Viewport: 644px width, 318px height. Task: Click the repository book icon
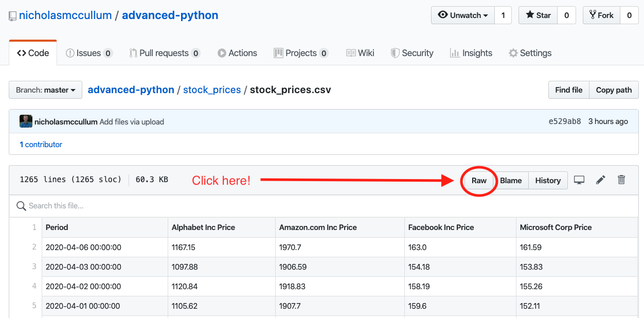pos(13,16)
